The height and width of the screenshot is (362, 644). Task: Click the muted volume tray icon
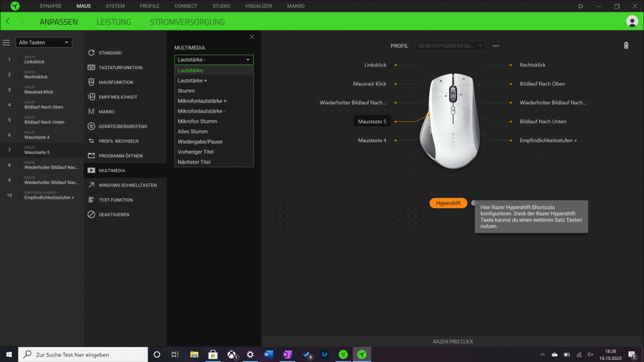(x=590, y=354)
